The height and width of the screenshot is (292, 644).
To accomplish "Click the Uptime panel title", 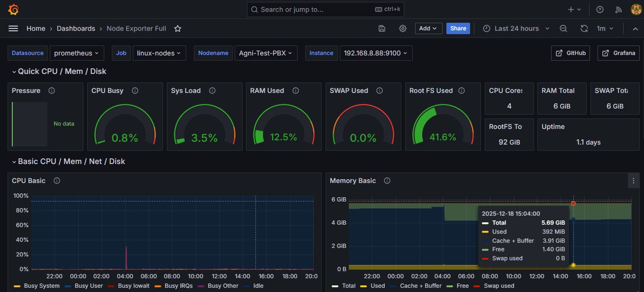I will click(553, 127).
